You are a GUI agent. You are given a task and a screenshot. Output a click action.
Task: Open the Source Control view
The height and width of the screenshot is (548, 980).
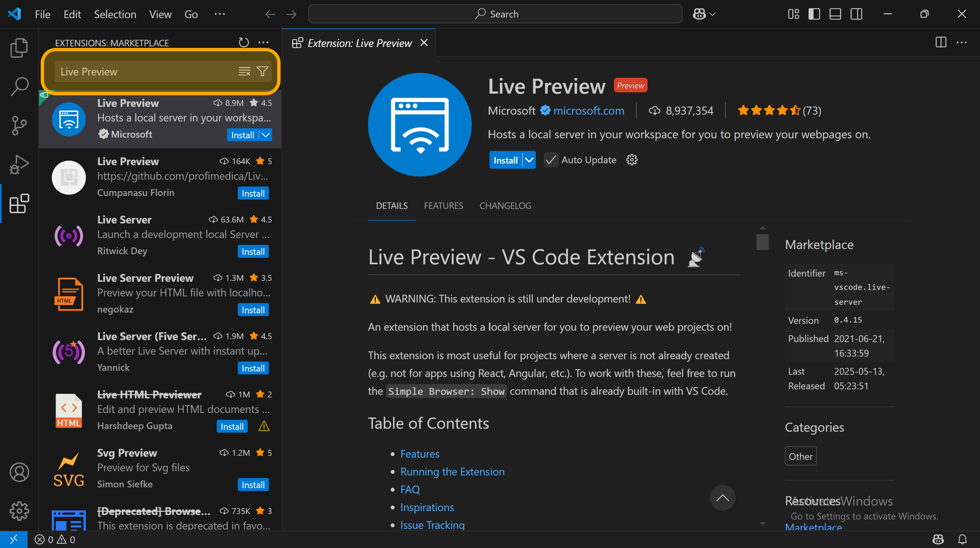click(x=19, y=125)
